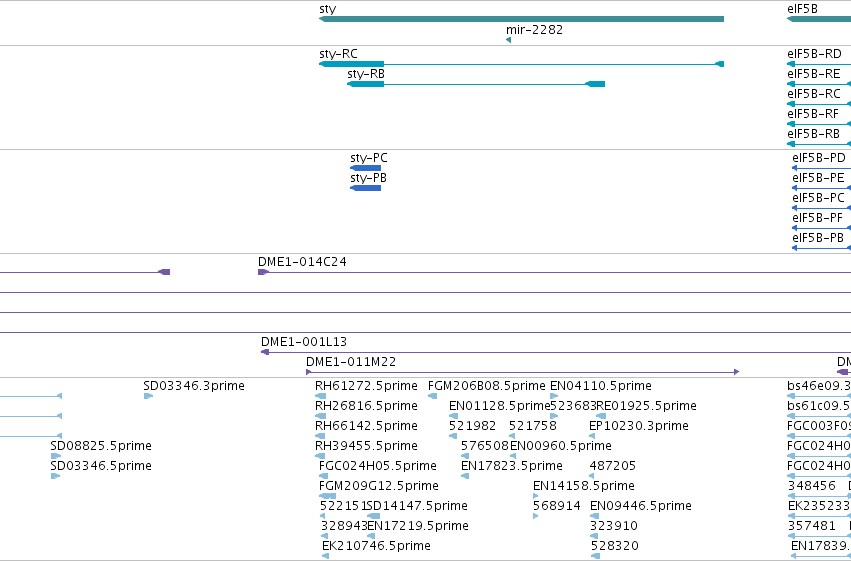Viewport: 851px width, 561px height.
Task: Click the eIF5B-RC transcript label
Action: (814, 94)
